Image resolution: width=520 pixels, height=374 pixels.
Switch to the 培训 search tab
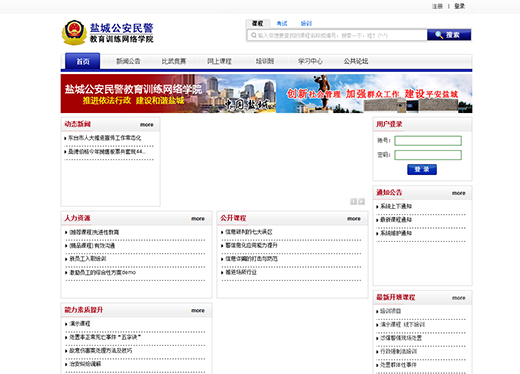click(x=306, y=23)
